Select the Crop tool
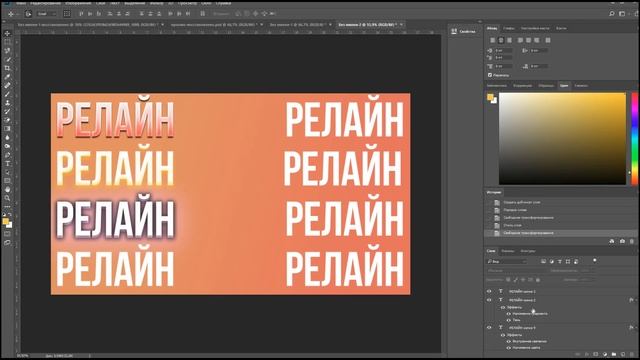 tap(7, 68)
